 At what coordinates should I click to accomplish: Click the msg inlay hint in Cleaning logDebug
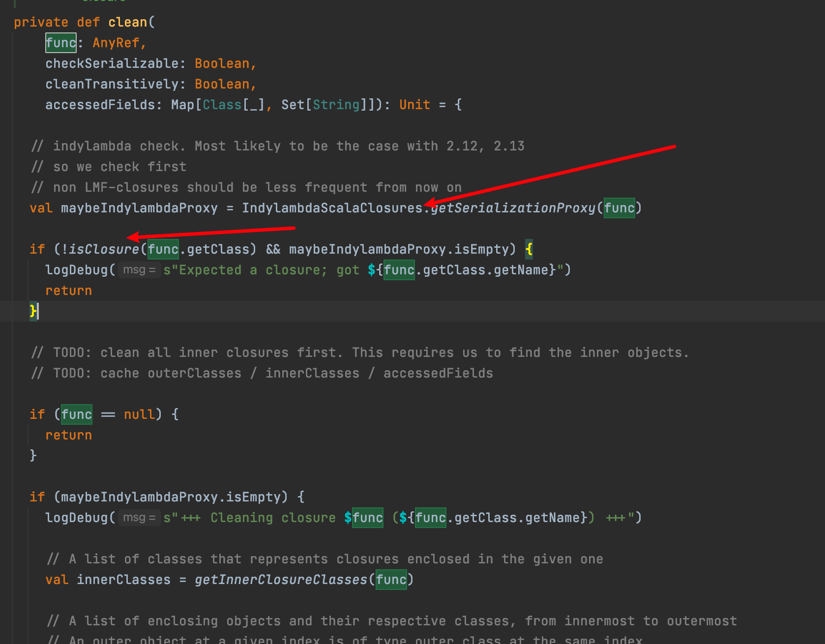pyautogui.click(x=139, y=517)
